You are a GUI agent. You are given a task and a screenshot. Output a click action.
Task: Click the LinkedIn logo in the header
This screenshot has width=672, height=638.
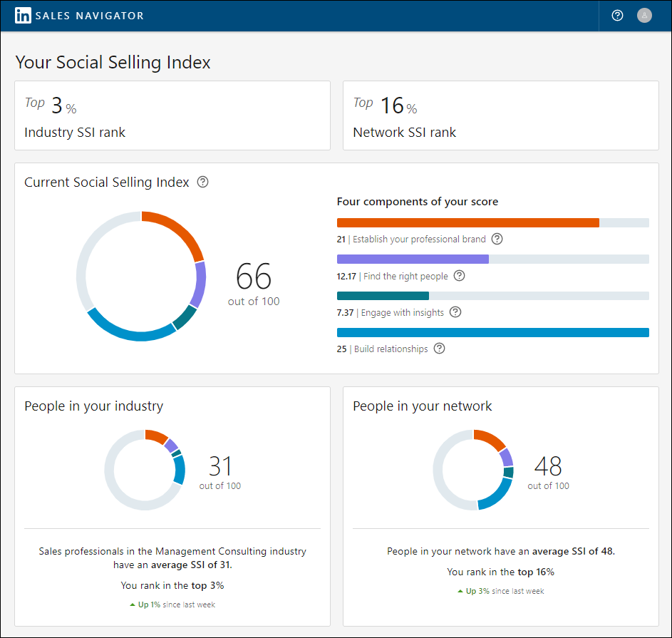(x=23, y=16)
